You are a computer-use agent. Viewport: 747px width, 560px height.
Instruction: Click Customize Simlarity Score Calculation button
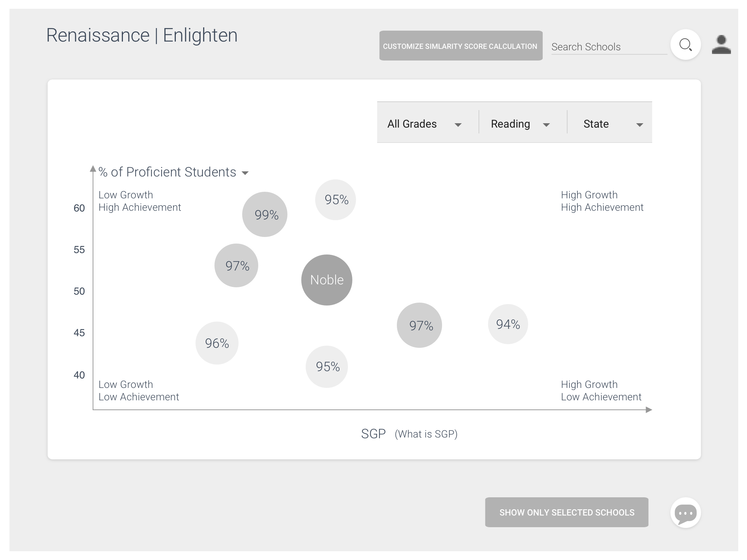(461, 46)
